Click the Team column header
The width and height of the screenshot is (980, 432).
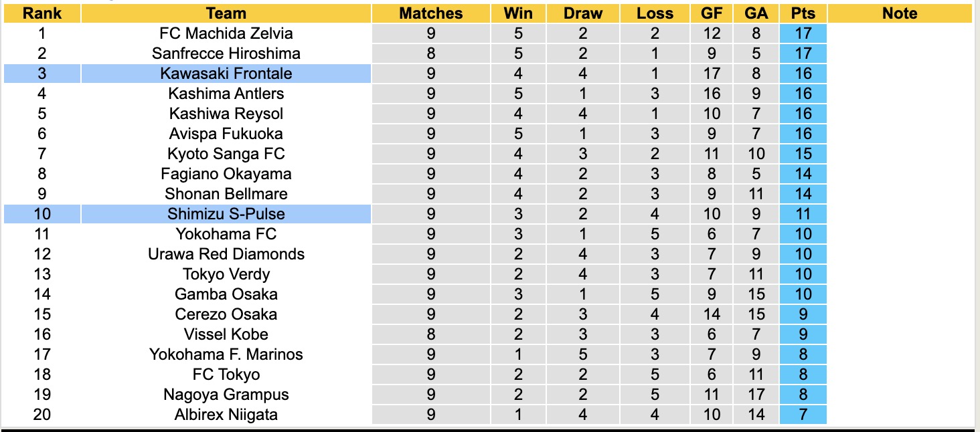click(226, 13)
